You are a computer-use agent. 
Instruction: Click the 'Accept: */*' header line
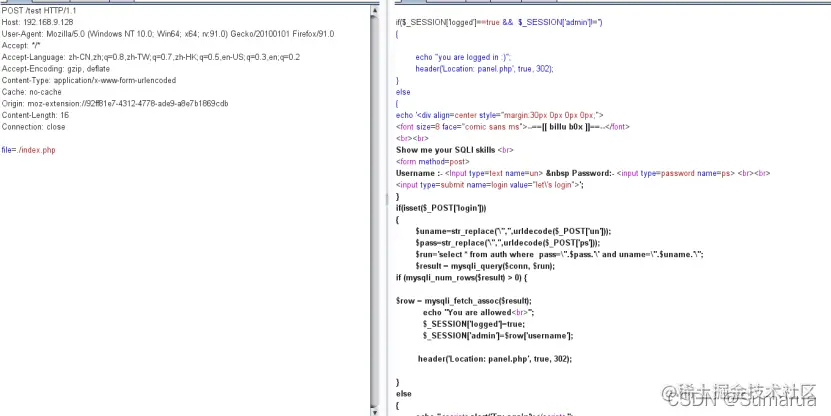(21, 46)
